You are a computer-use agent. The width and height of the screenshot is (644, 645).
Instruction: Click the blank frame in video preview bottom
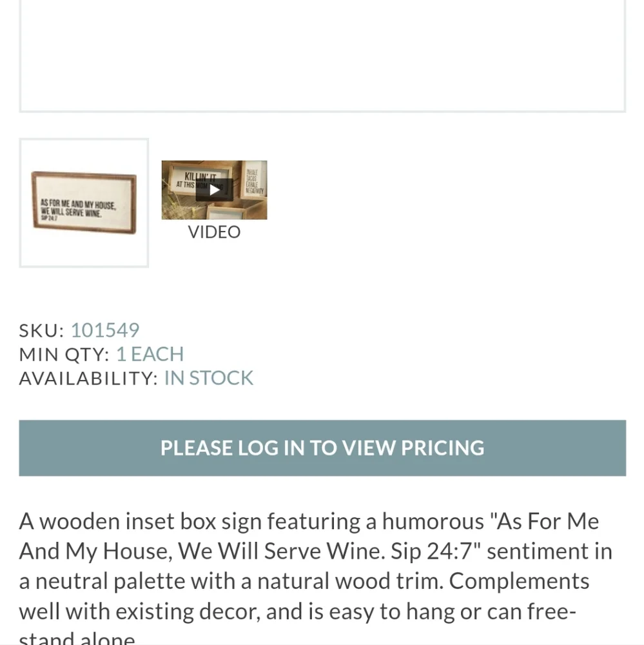click(226, 213)
